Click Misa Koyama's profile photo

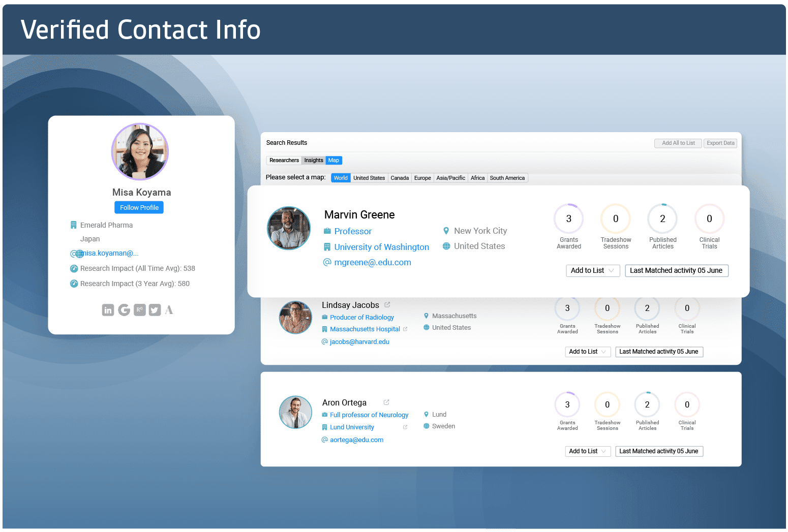140,152
